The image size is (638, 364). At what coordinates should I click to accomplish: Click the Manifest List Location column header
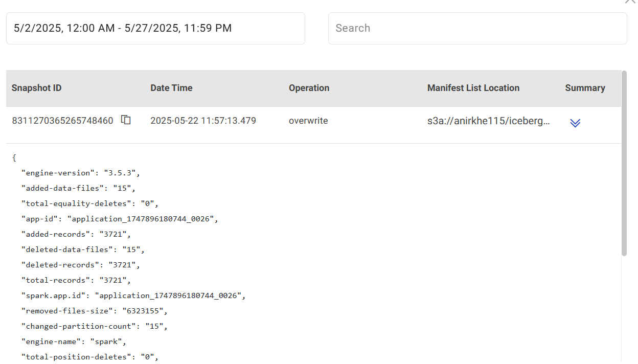coord(473,88)
